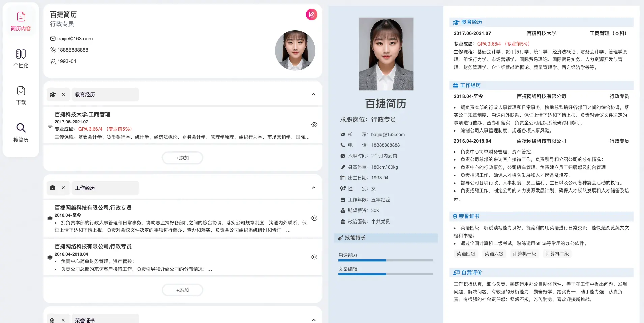644x323 pixels.
Task: Click +添加 under 教育经历
Action: (183, 158)
